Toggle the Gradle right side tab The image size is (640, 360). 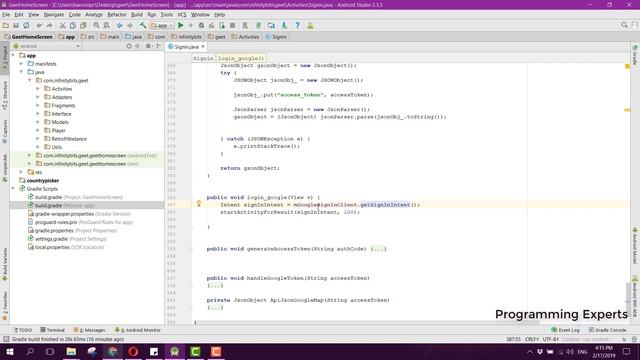click(x=635, y=55)
